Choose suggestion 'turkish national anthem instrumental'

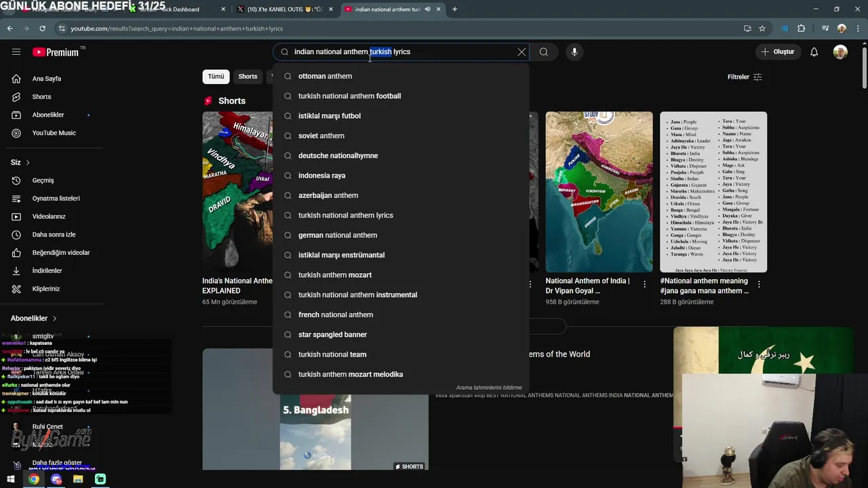[x=401, y=295]
